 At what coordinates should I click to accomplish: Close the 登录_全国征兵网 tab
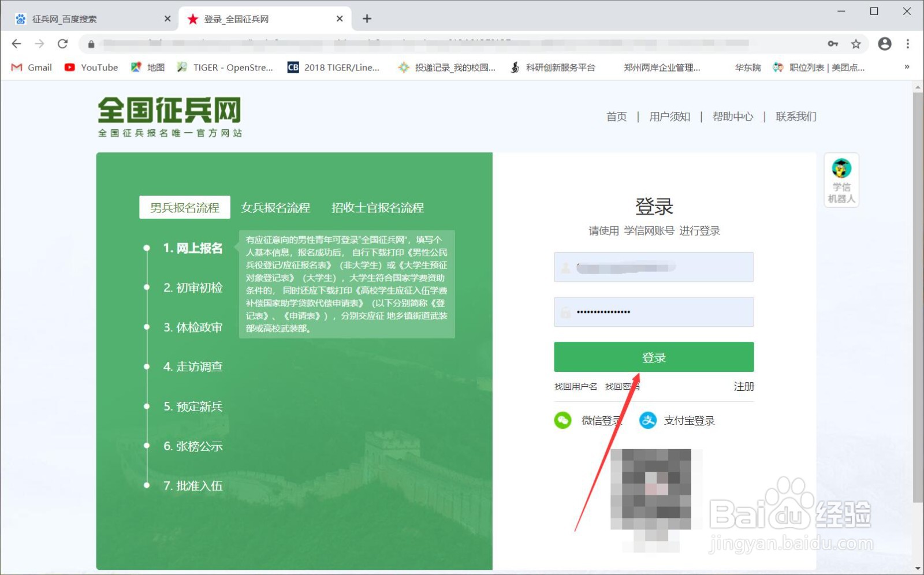340,19
